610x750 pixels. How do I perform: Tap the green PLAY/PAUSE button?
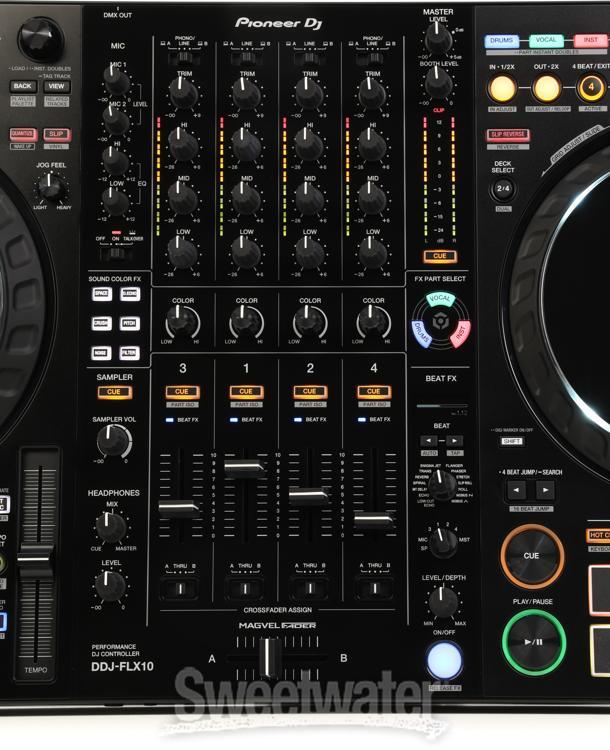tap(534, 642)
